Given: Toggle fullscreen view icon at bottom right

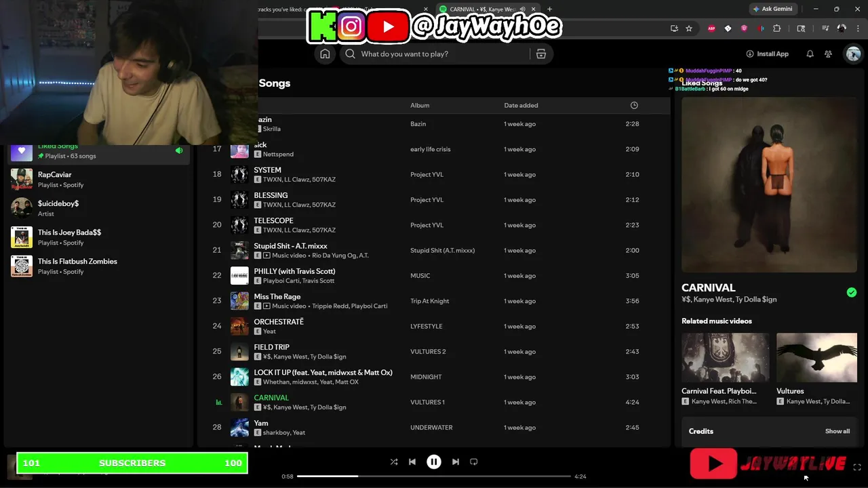Looking at the screenshot, I should tap(857, 468).
